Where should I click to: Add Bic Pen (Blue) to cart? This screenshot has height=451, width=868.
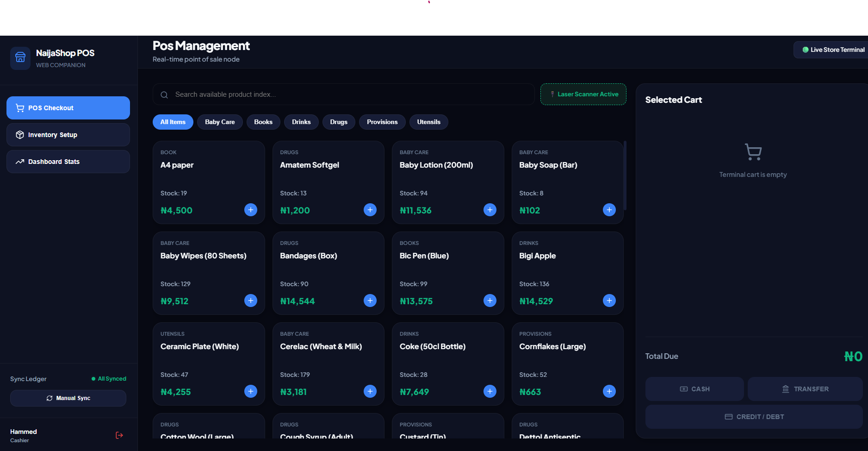[490, 301]
